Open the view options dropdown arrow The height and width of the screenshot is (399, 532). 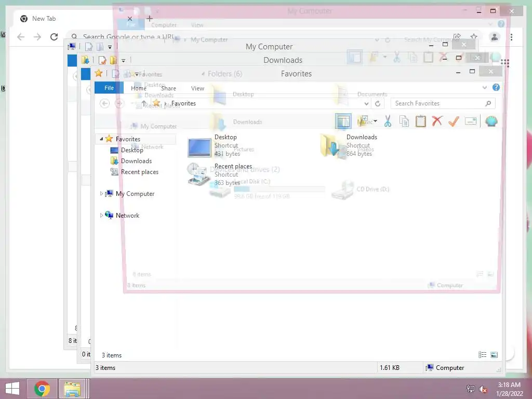click(x=375, y=121)
